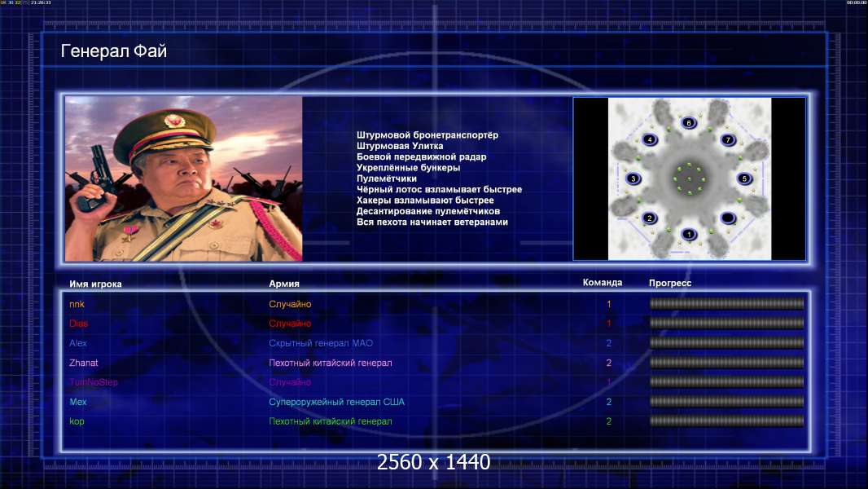Pick start position 4 on the minimap

coord(650,139)
